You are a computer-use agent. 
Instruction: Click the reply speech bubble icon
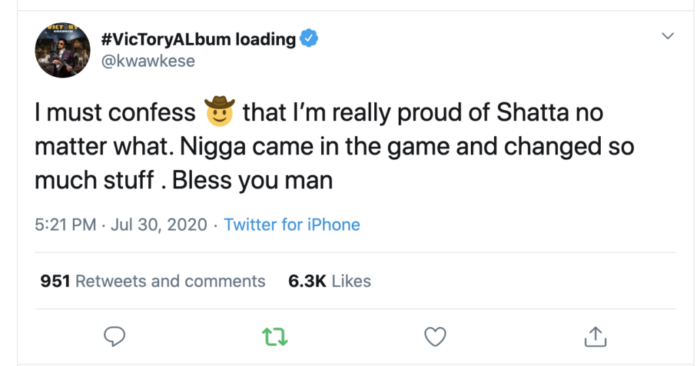[115, 337]
